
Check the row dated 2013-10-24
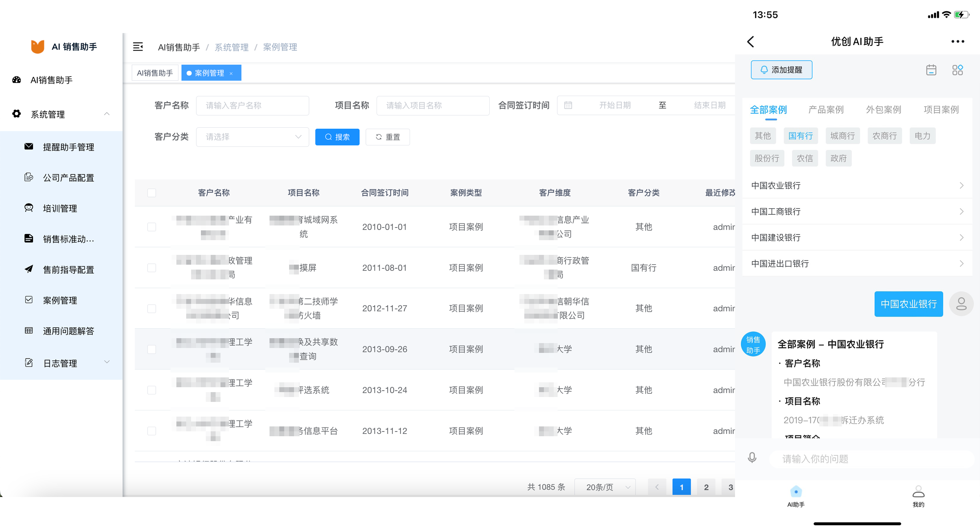tap(152, 390)
